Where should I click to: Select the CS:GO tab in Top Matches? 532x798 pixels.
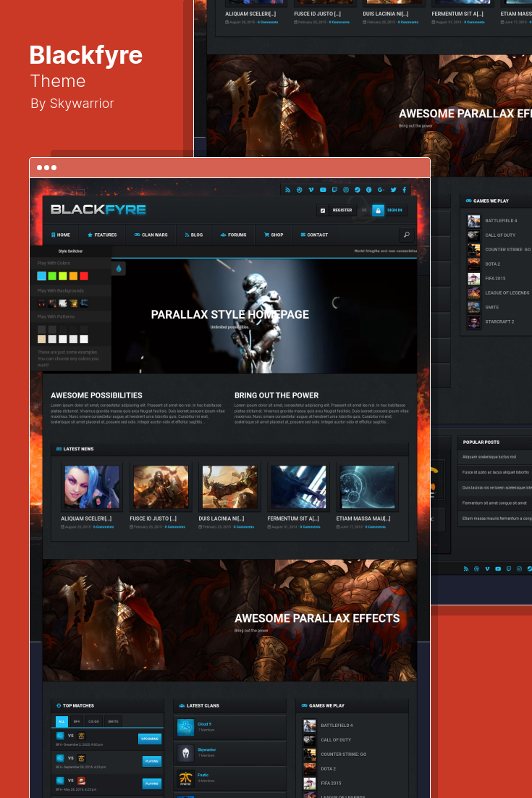click(93, 721)
